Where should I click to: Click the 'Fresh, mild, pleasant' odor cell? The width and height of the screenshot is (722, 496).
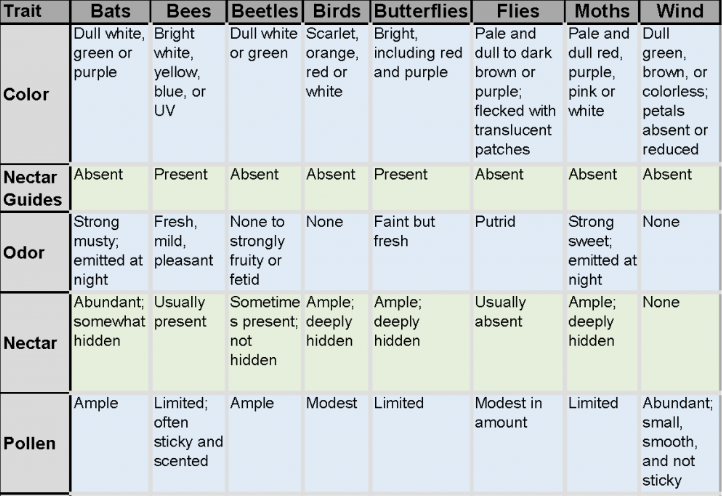[x=188, y=250]
